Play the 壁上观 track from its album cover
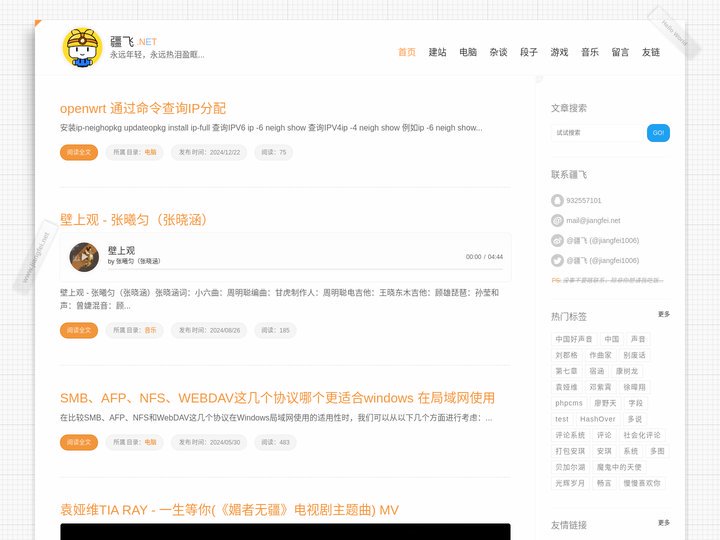The width and height of the screenshot is (720, 540). [84, 257]
